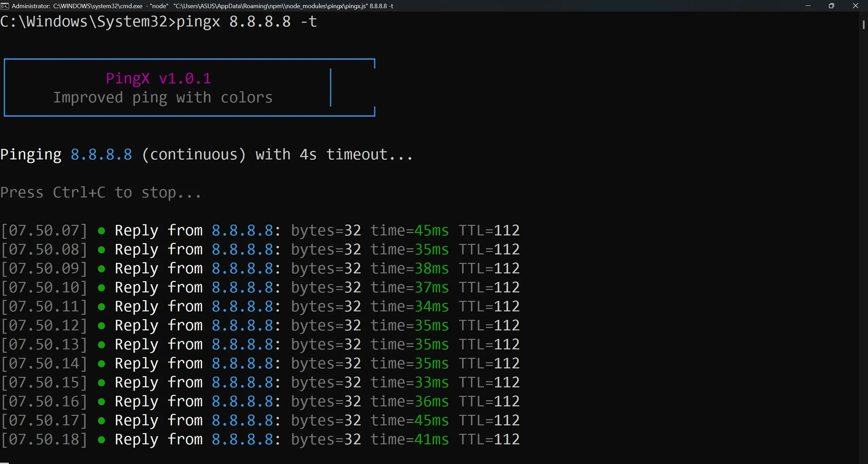
Task: Click the green dot beside the [07.50.12] reply
Action: pos(101,326)
